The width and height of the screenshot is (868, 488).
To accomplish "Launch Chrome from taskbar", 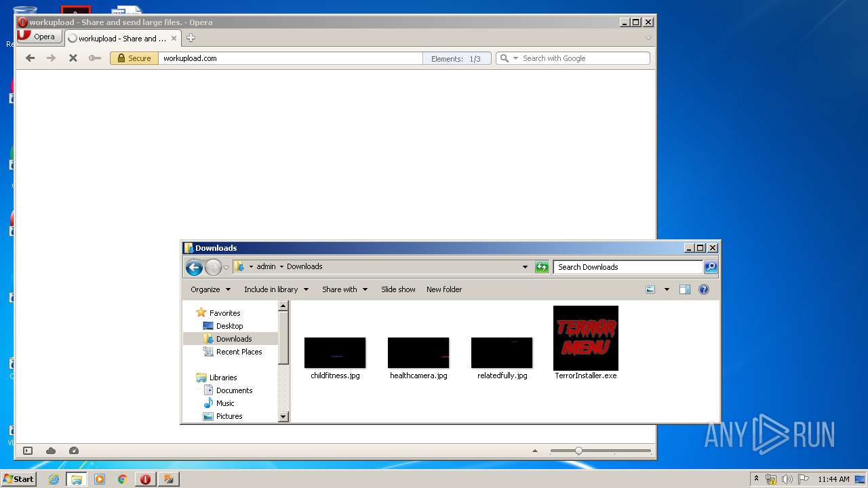I will coord(122,479).
